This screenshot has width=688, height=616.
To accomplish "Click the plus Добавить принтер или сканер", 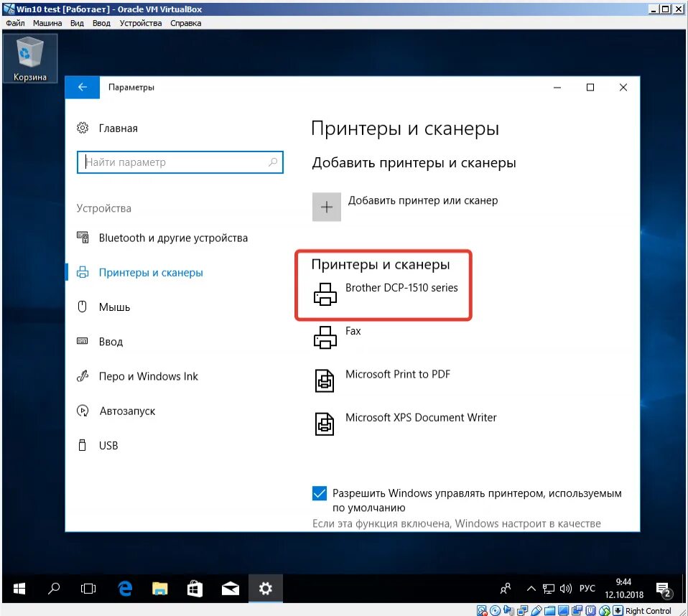I will point(327,207).
